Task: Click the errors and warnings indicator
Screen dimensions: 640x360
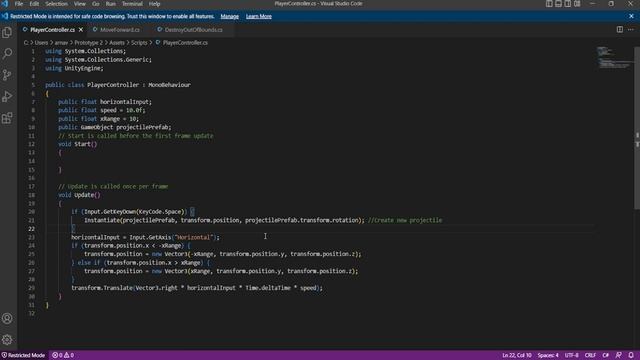Action: tap(63, 355)
